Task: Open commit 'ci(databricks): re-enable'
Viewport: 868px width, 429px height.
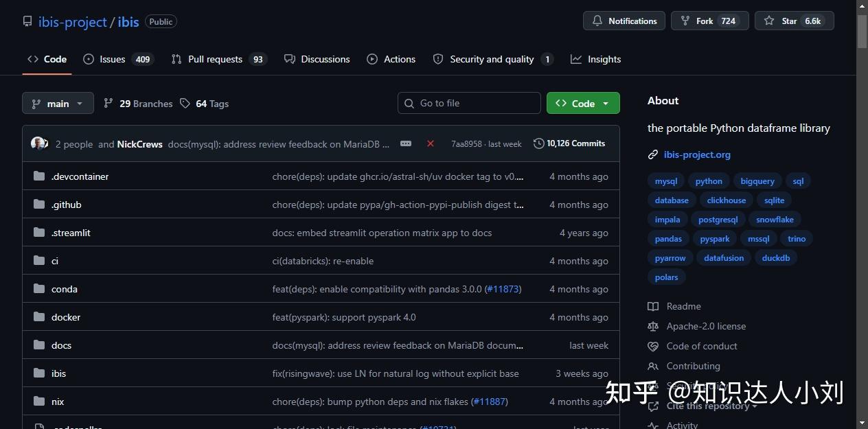Action: point(323,261)
